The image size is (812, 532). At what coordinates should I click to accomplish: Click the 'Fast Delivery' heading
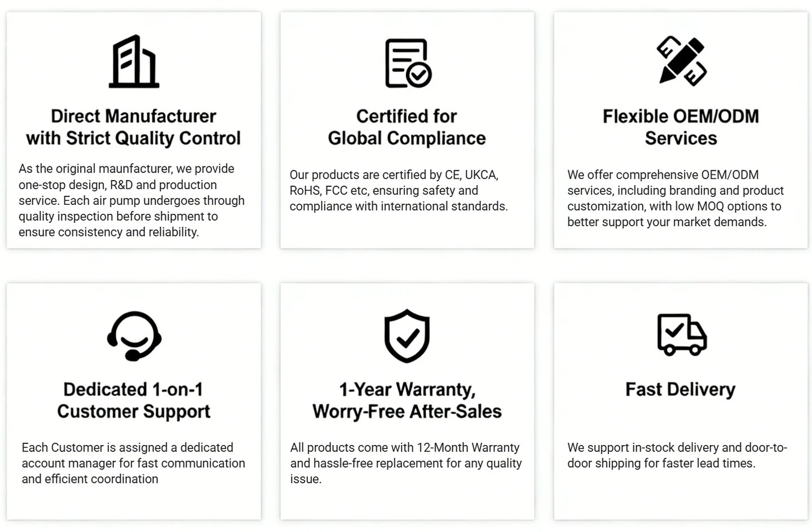pos(681,389)
